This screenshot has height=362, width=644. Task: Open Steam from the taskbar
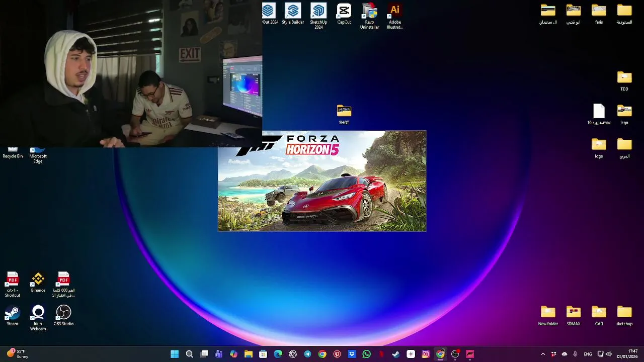tap(396, 354)
